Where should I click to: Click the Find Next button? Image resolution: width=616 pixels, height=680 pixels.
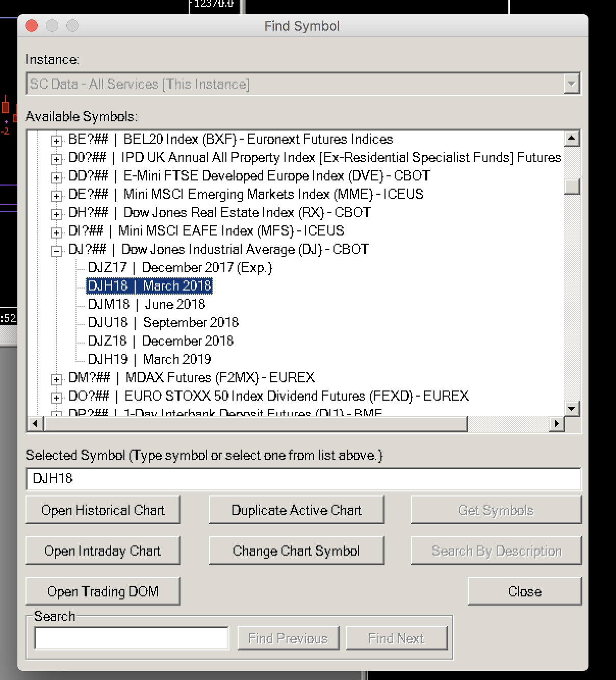click(x=396, y=638)
